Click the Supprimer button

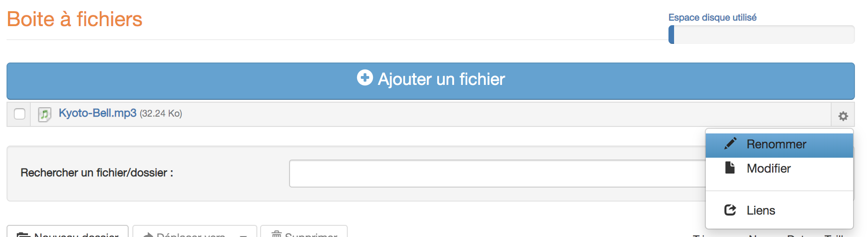(304, 231)
